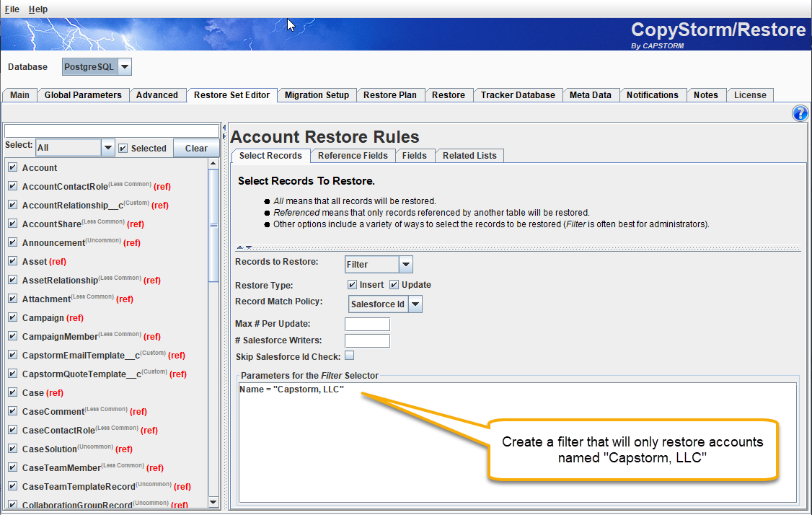812x515 pixels.
Task: Collapse the instructions pane using divider arrows
Action: pyautogui.click(x=240, y=247)
